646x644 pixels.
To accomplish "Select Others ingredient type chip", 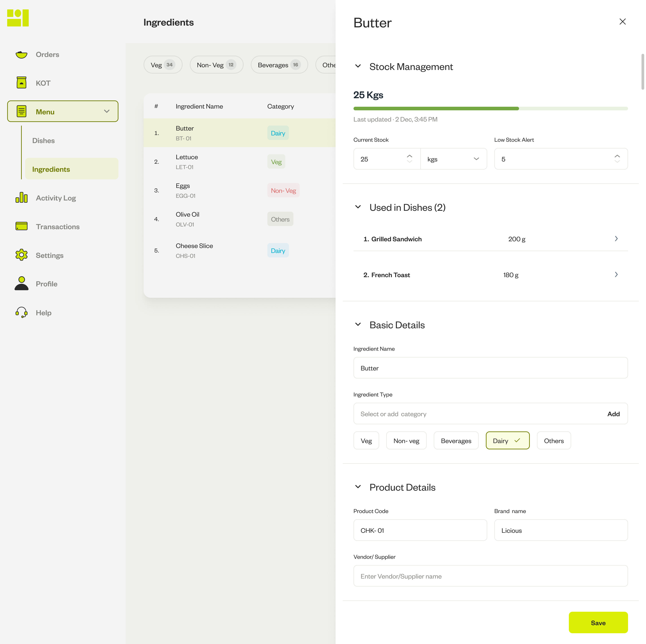I will pyautogui.click(x=554, y=440).
